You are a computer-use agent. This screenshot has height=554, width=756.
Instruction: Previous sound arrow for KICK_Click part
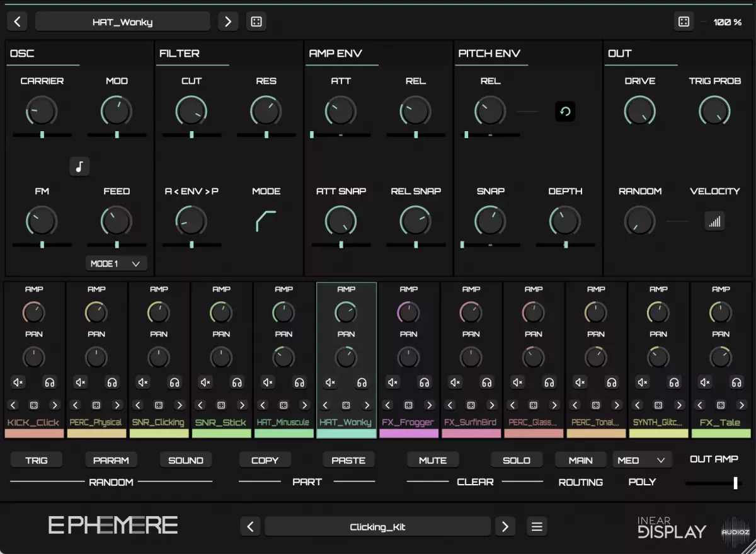pos(13,405)
